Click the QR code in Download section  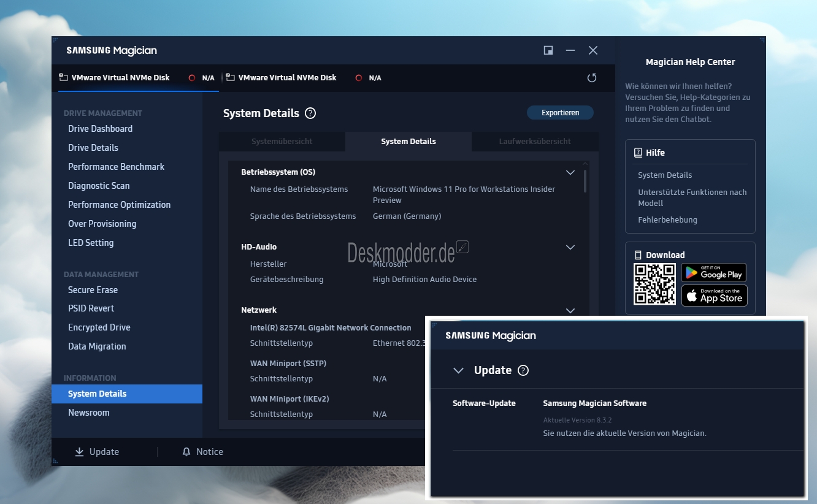[x=654, y=284]
